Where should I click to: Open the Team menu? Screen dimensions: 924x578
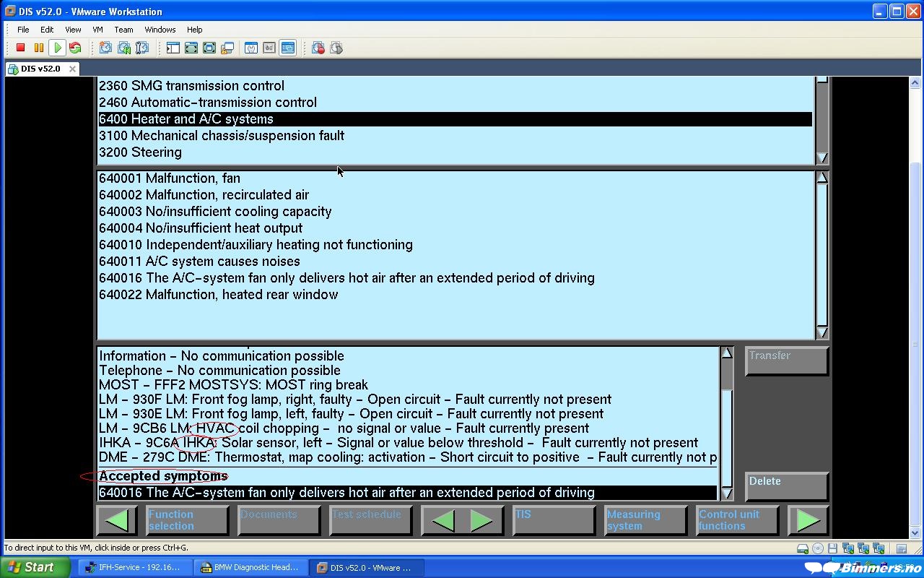tap(123, 30)
